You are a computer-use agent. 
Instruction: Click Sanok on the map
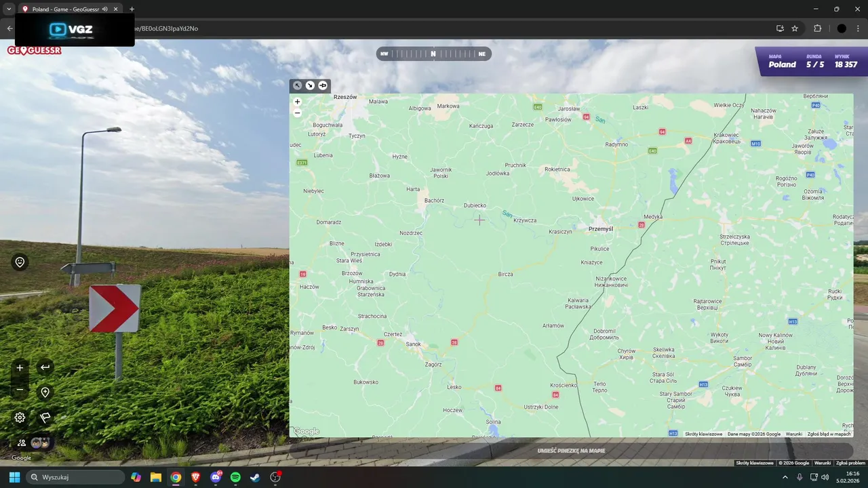[x=414, y=344]
